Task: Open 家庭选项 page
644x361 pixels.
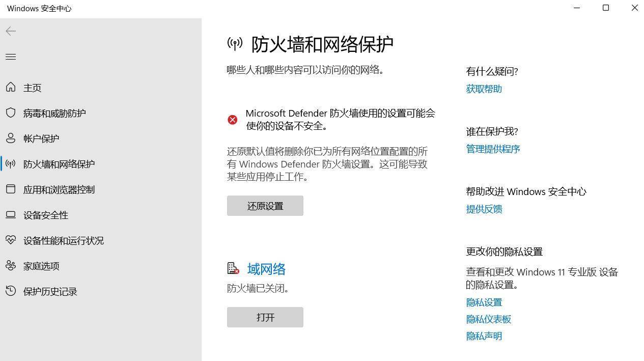Action: (41, 266)
